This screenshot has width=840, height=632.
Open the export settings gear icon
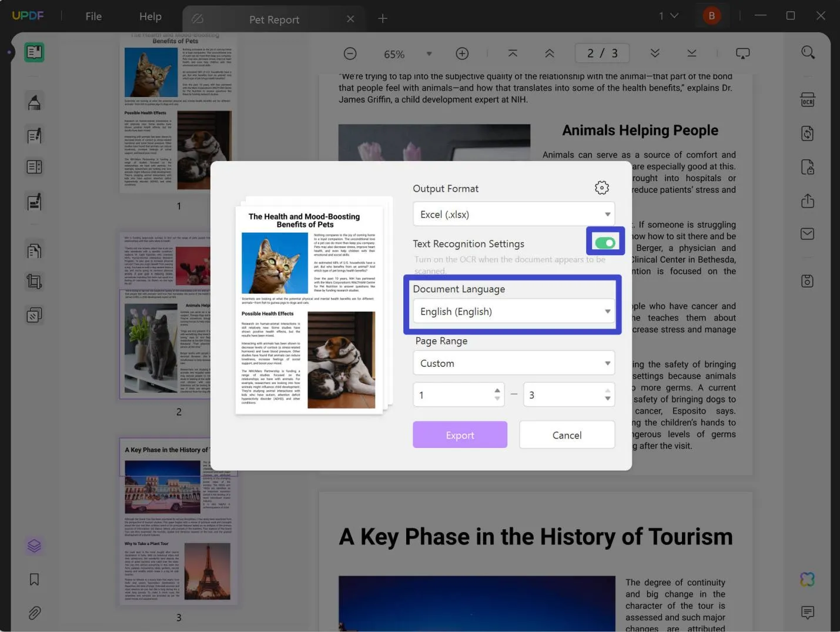(601, 188)
